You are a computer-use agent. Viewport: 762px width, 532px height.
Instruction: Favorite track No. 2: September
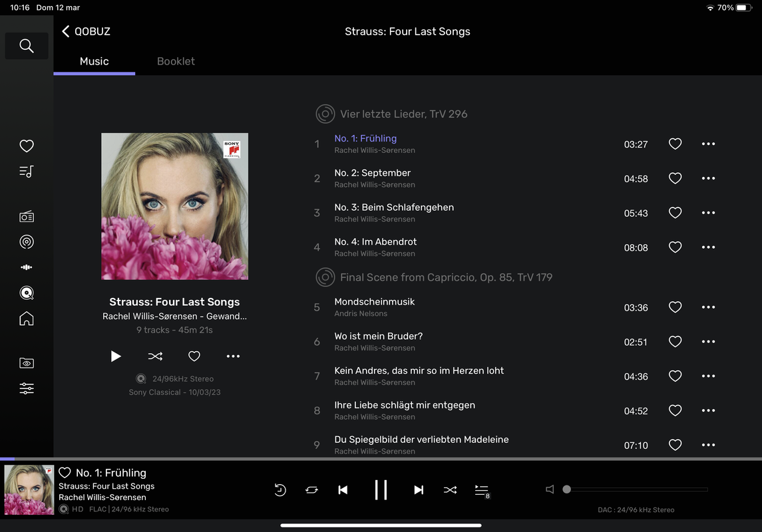tap(675, 178)
